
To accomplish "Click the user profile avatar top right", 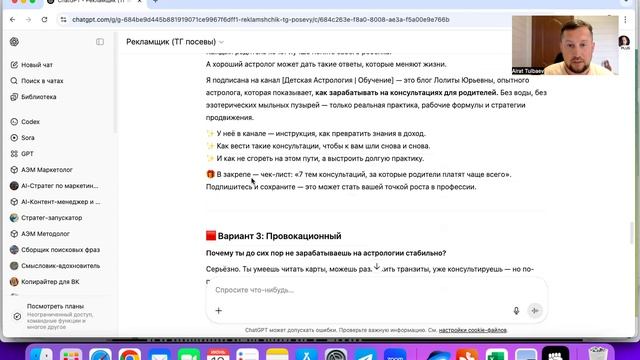I will tap(624, 42).
